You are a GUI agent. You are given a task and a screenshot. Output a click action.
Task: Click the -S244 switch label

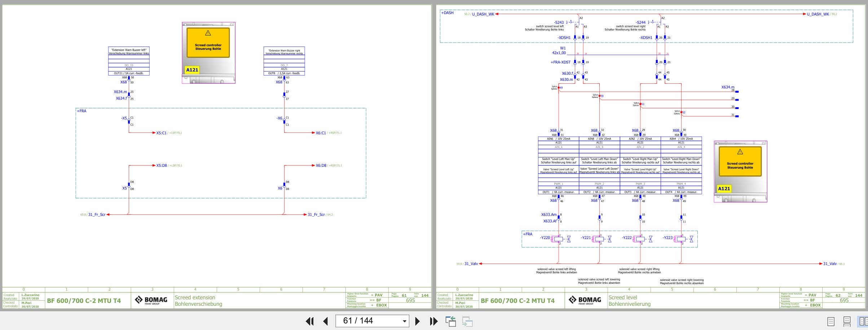point(640,22)
